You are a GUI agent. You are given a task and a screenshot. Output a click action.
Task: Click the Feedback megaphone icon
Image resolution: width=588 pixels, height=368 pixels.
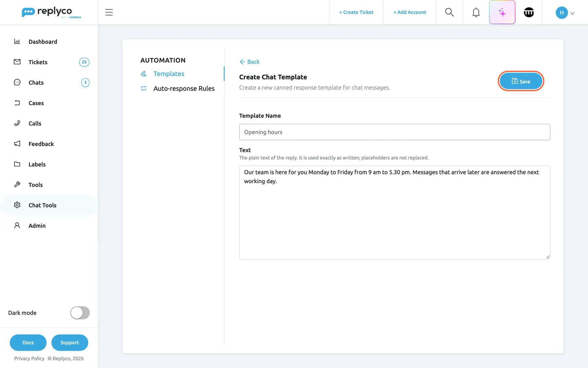pyautogui.click(x=17, y=144)
